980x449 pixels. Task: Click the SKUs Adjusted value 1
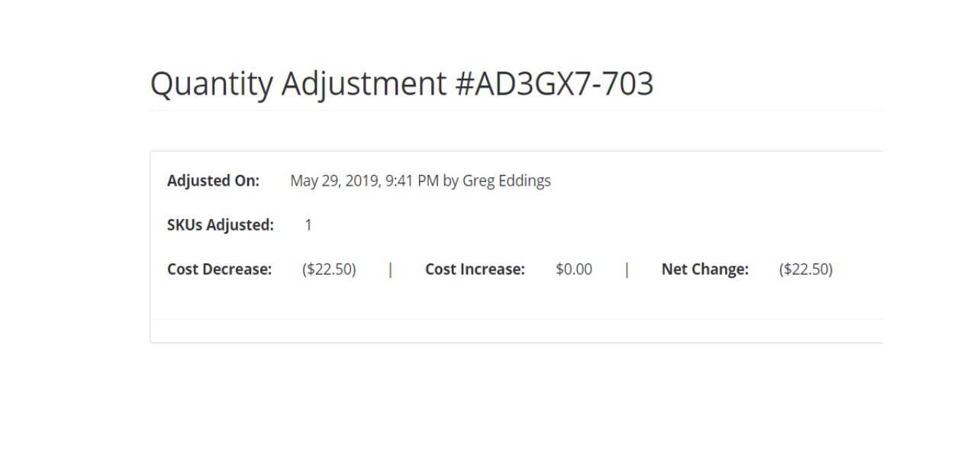(x=308, y=225)
